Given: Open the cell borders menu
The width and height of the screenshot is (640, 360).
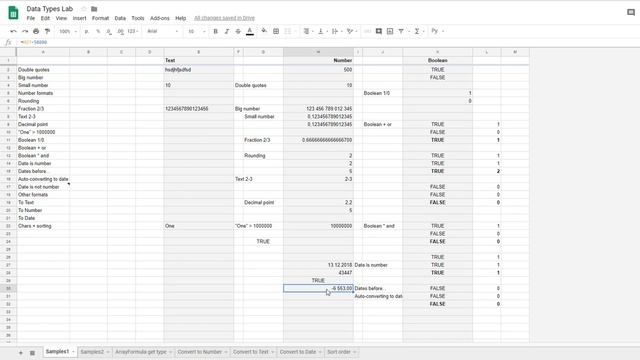Looking at the screenshot, I should pyautogui.click(x=276, y=31).
